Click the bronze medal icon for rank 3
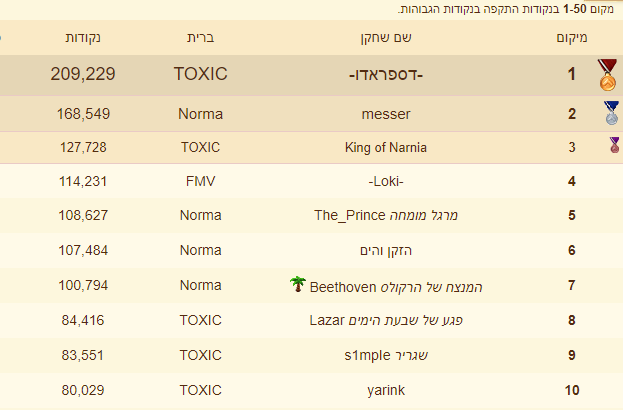Screen dimensions: 623x410 (x=615, y=145)
